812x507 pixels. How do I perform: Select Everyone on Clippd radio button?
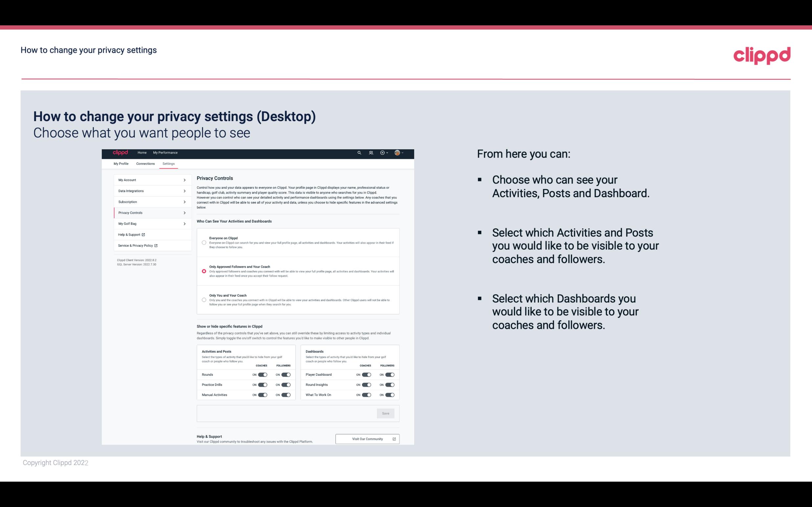pos(204,242)
